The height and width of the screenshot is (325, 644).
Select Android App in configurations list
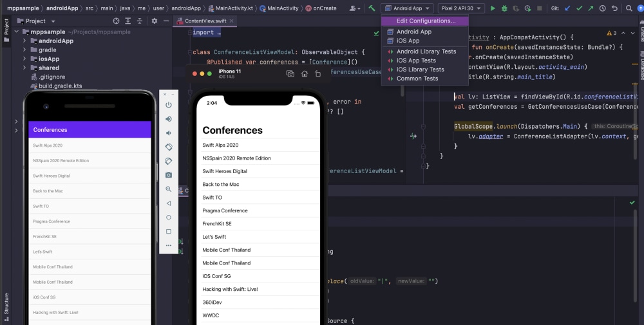coord(424,32)
